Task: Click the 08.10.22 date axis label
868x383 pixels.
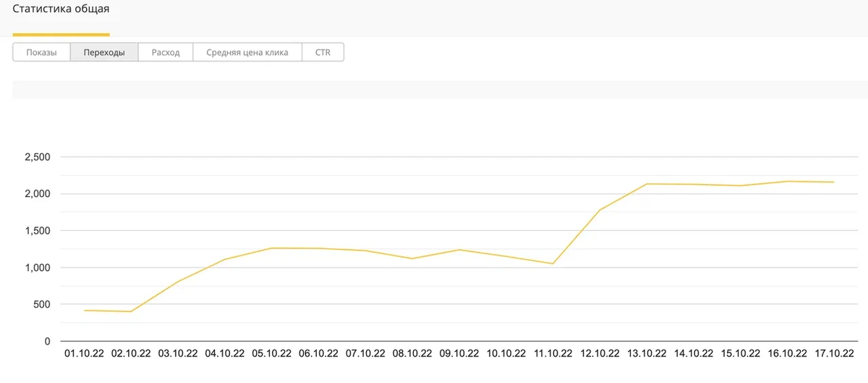Action: [x=412, y=354]
